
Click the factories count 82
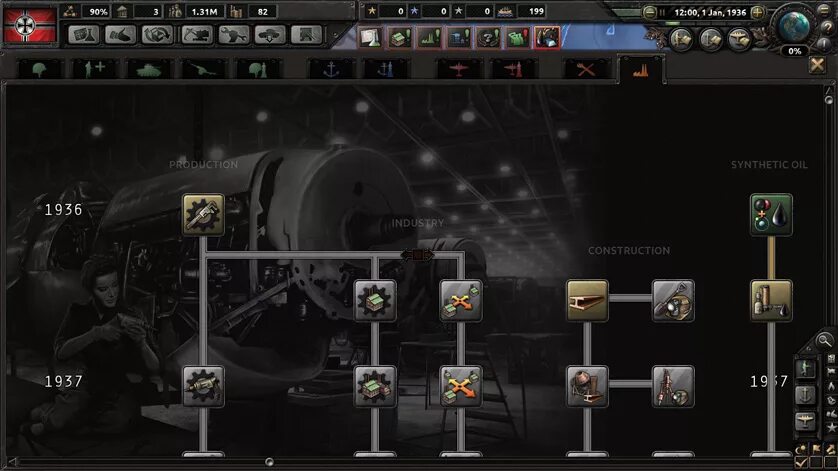point(262,11)
